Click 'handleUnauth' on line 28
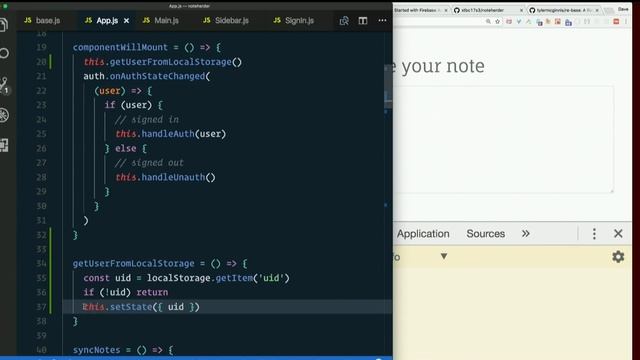The image size is (640, 360). (x=173, y=177)
